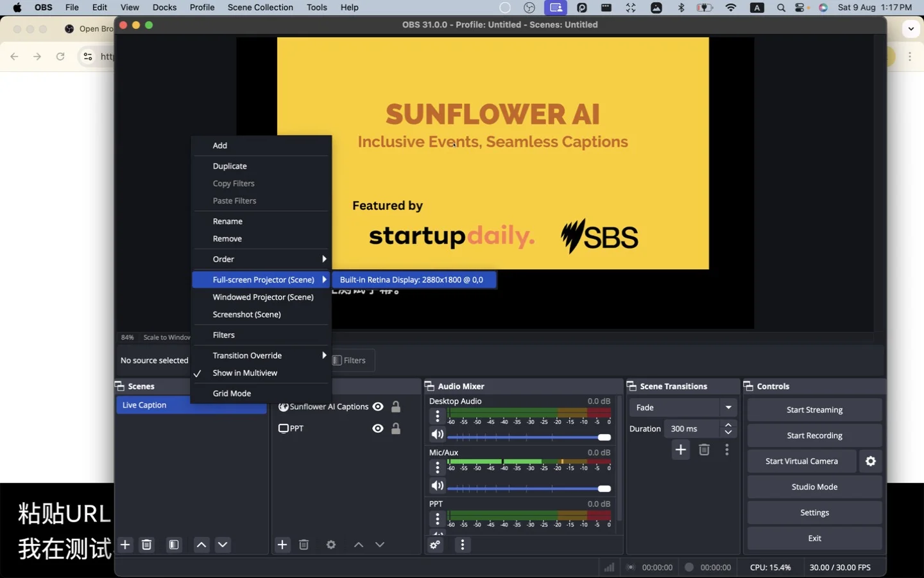Remove selected source with trash icon
The image size is (924, 578).
[304, 545]
